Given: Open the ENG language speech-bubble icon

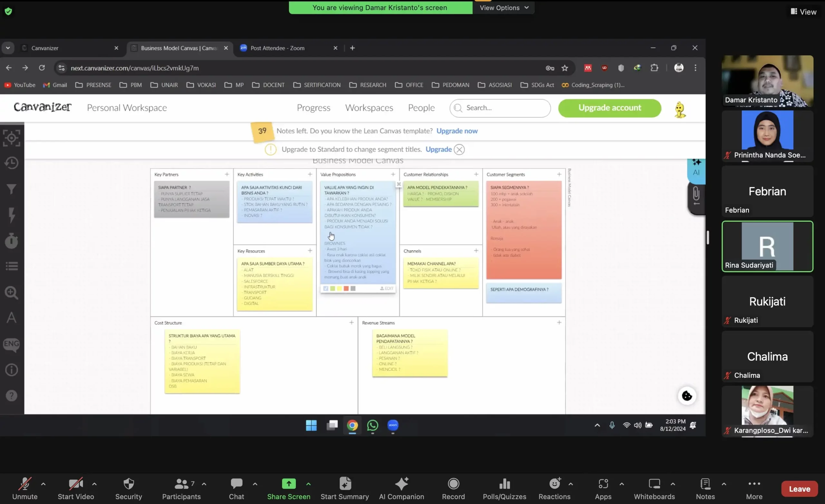Looking at the screenshot, I should [x=12, y=344].
